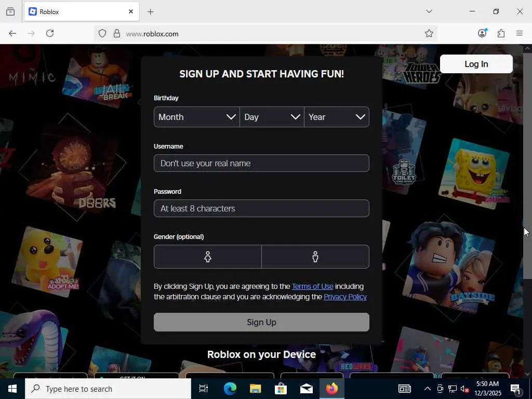
Task: Open Microsoft Store from taskbar
Action: click(281, 389)
